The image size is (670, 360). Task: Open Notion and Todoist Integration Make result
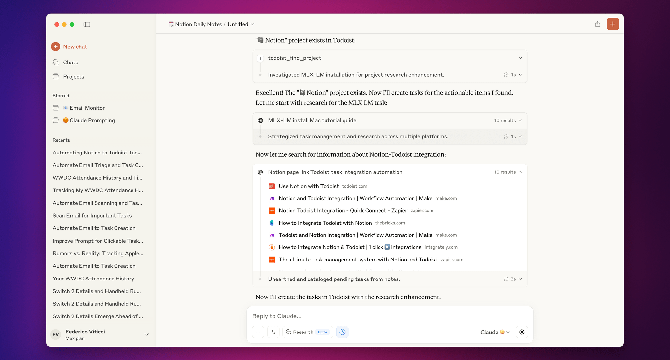pyautogui.click(x=363, y=198)
